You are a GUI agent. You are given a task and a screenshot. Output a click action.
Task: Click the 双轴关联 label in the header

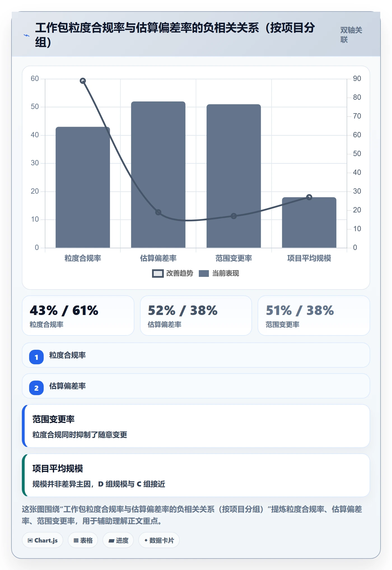pos(351,35)
